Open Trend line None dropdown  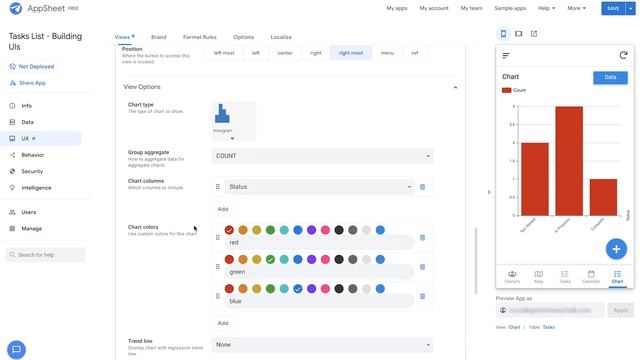322,345
